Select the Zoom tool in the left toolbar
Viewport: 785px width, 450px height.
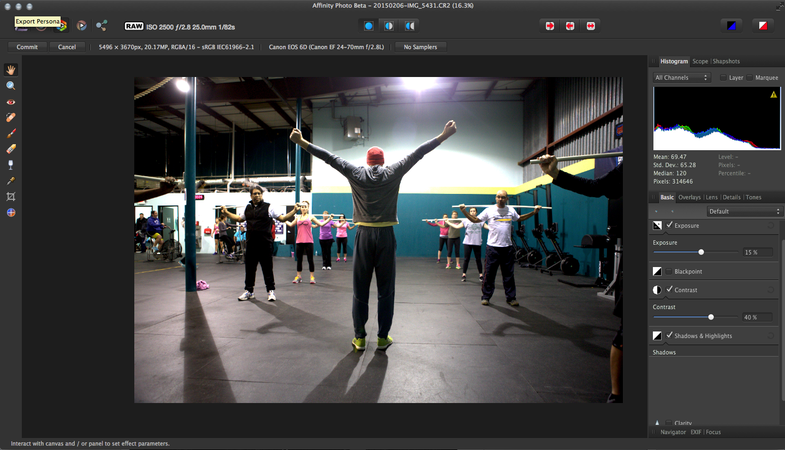pos(11,86)
